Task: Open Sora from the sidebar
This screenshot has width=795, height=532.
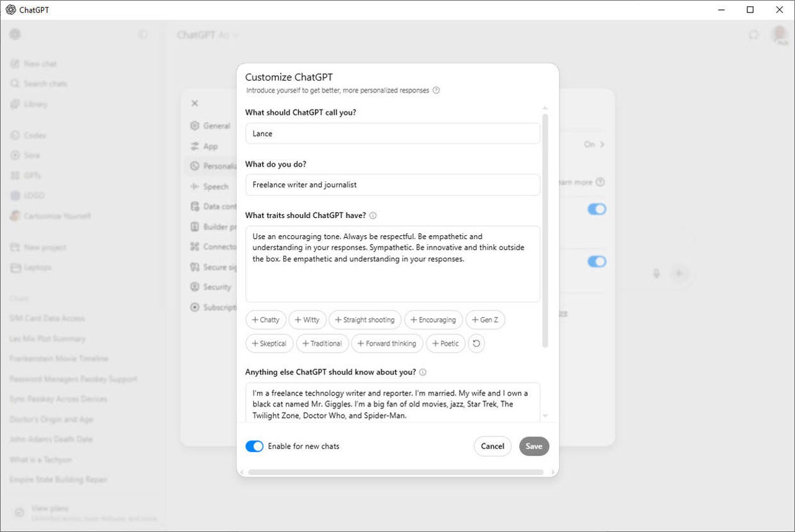Action: click(x=25, y=155)
